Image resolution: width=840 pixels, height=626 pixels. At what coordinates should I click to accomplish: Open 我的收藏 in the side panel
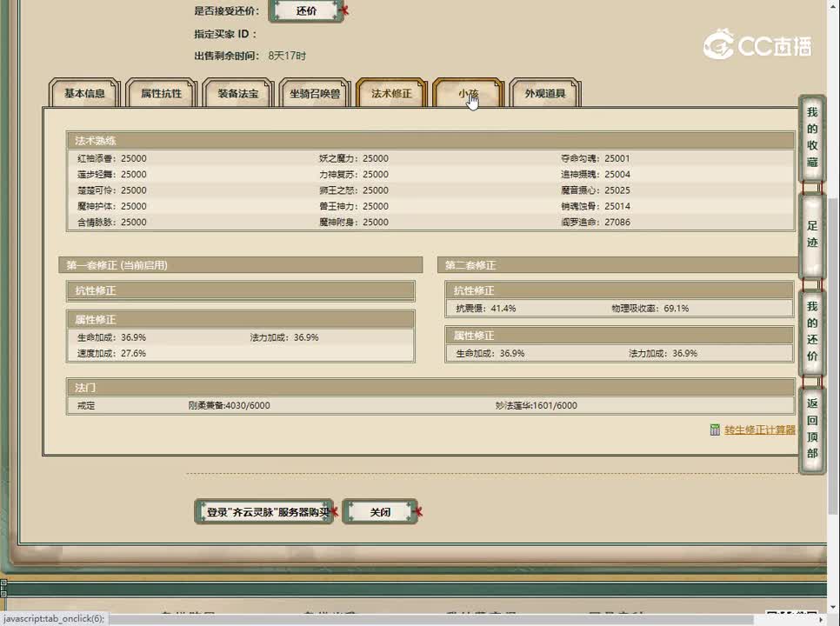pyautogui.click(x=811, y=137)
